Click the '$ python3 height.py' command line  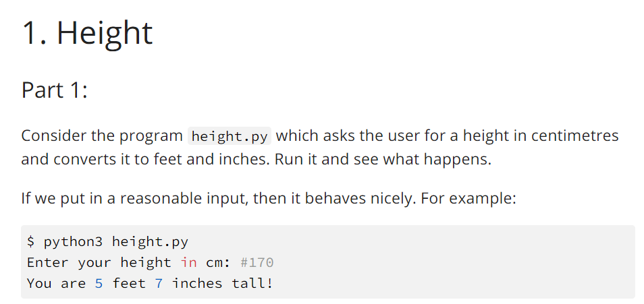(107, 241)
